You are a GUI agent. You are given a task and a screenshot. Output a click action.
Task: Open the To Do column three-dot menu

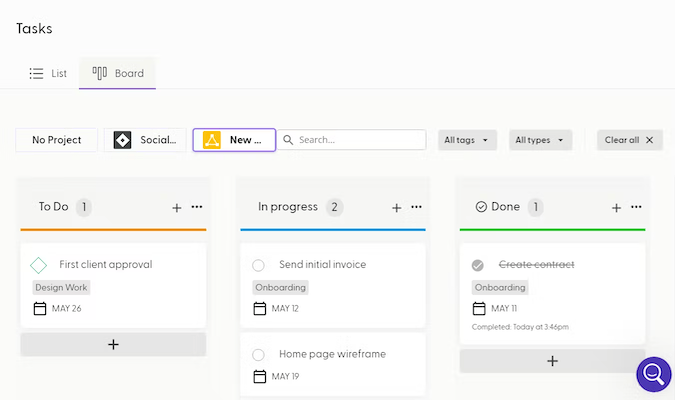pyautogui.click(x=197, y=207)
